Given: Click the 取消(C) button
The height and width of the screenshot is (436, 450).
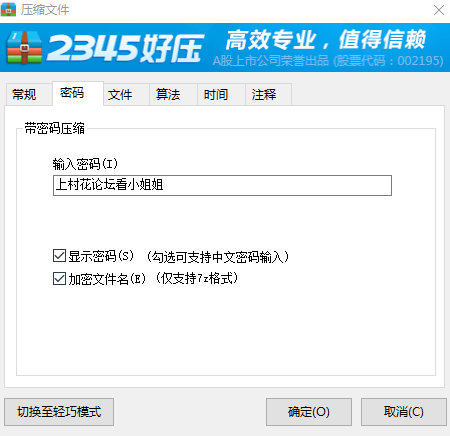Looking at the screenshot, I should (x=404, y=412).
